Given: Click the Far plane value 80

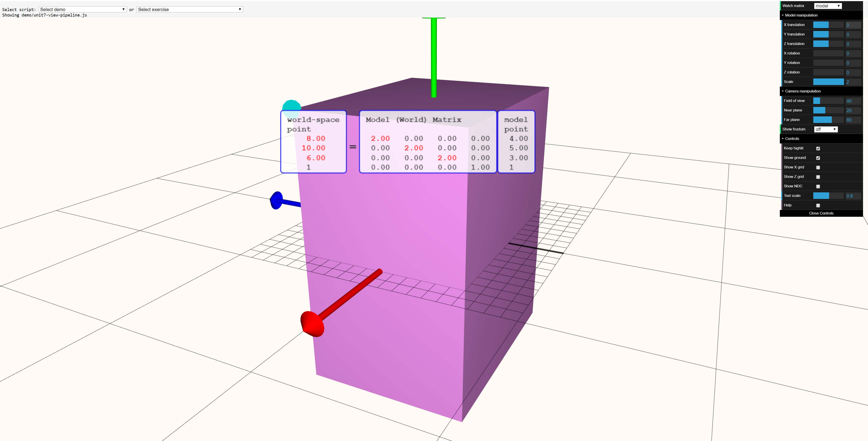Looking at the screenshot, I should [853, 120].
